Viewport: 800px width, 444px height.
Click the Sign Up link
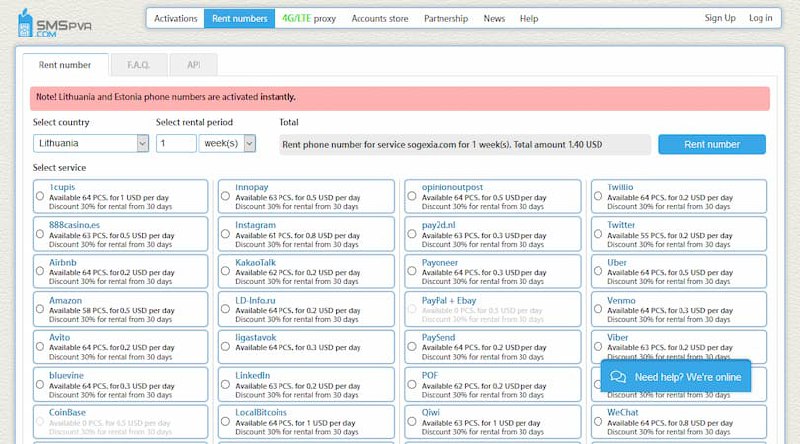pos(720,18)
